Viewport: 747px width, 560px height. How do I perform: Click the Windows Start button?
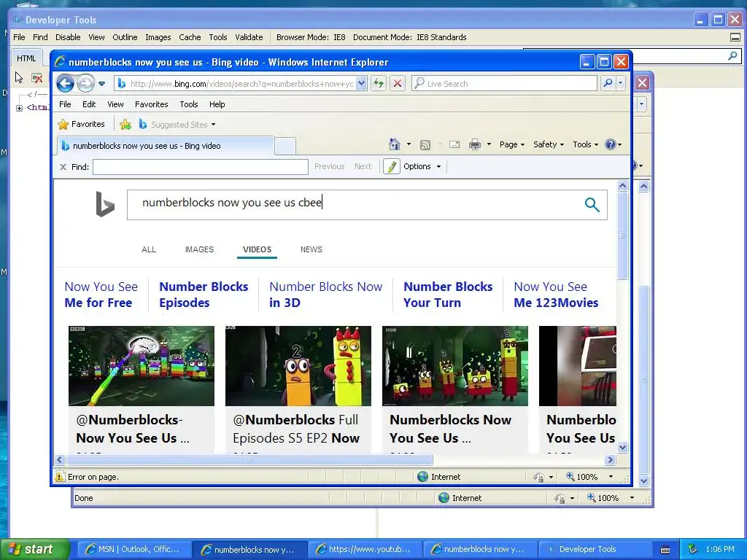point(35,549)
